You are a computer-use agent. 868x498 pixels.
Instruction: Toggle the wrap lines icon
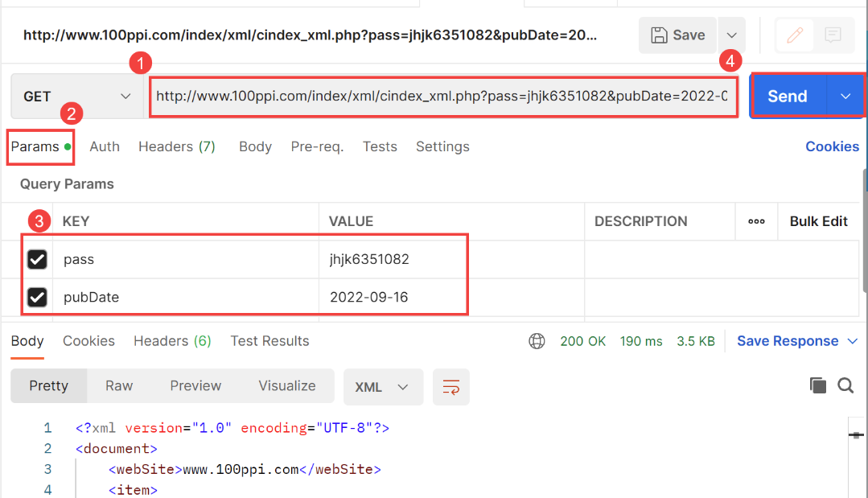pyautogui.click(x=451, y=387)
